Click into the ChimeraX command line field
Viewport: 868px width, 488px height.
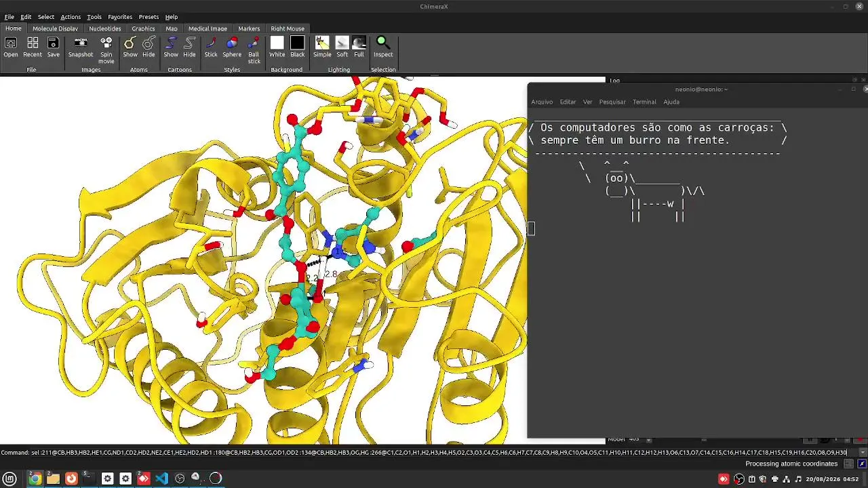[x=444, y=452]
